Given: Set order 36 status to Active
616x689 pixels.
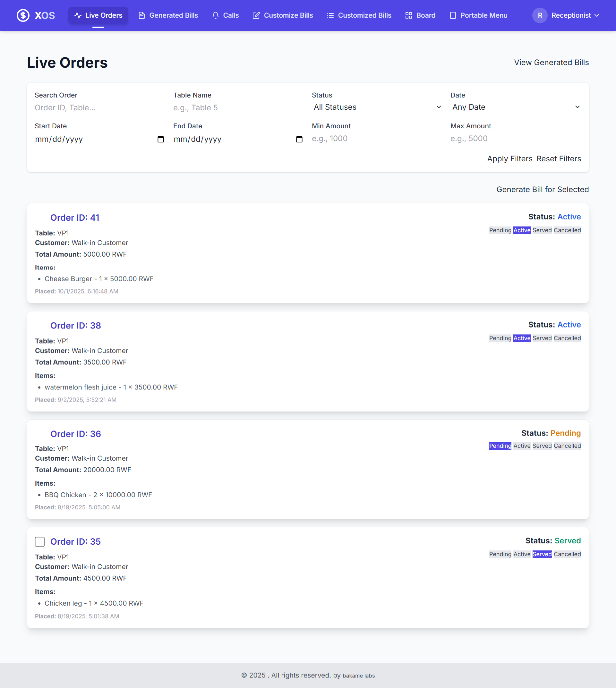Looking at the screenshot, I should pyautogui.click(x=522, y=446).
